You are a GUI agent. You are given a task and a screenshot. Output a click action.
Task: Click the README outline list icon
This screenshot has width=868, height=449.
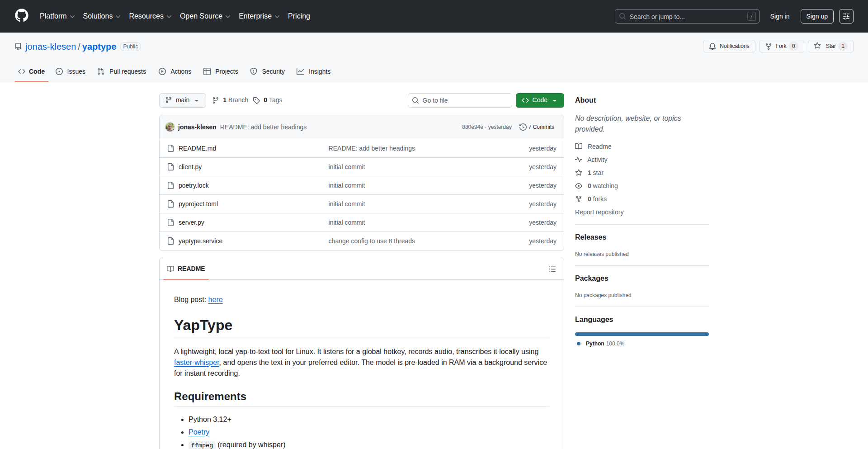tap(552, 269)
